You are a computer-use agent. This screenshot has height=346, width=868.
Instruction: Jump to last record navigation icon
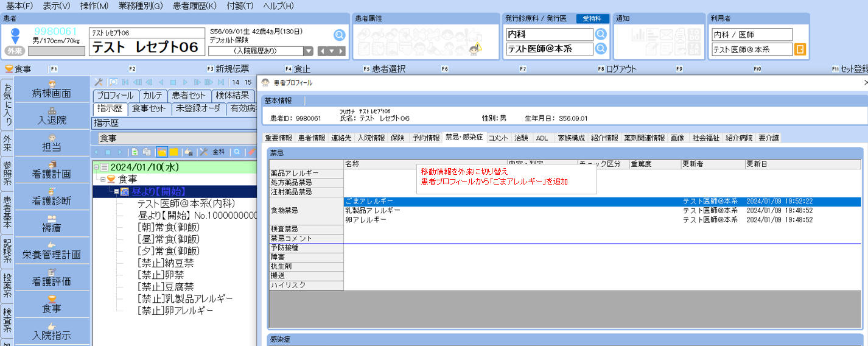pyautogui.click(x=220, y=82)
